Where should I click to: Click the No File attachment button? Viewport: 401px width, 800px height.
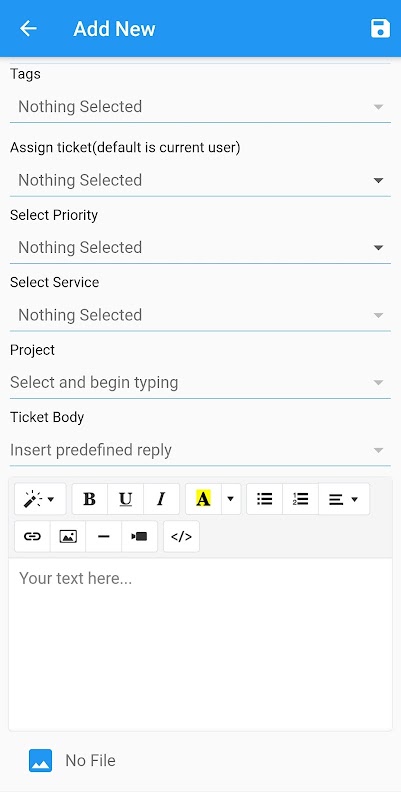(72, 760)
